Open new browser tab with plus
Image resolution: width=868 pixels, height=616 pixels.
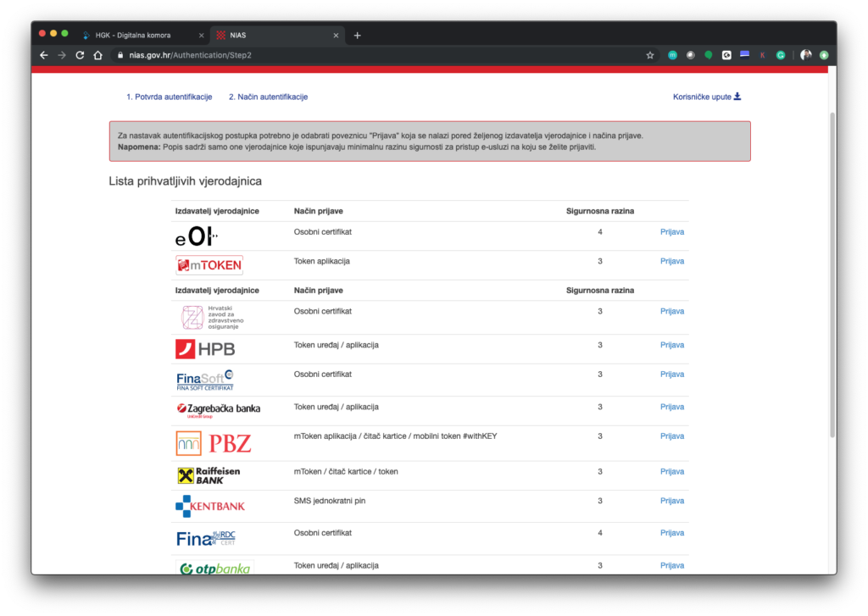[x=357, y=36]
